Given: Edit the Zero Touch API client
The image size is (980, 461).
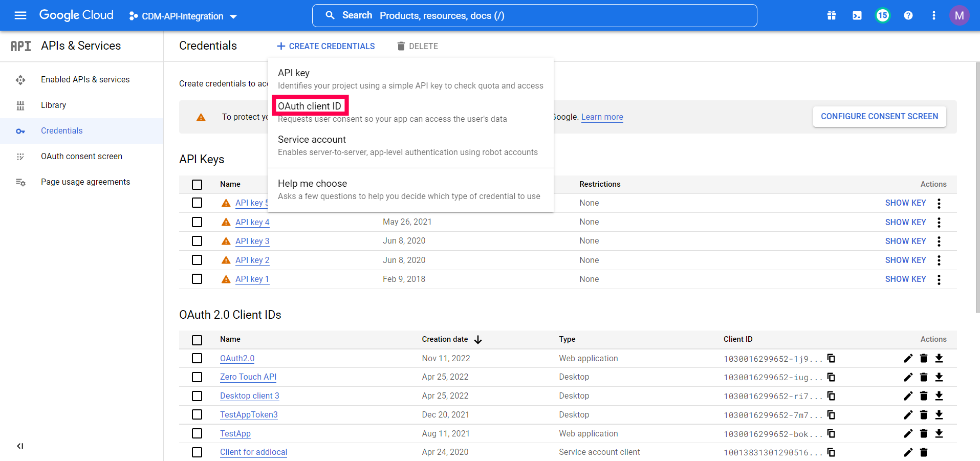Looking at the screenshot, I should point(908,377).
